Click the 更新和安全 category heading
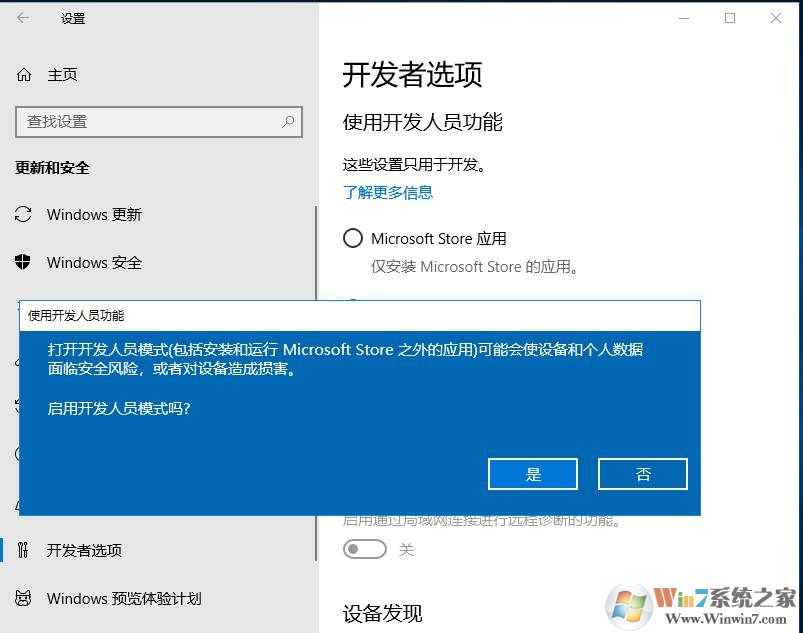The height and width of the screenshot is (633, 803). pos(52,167)
